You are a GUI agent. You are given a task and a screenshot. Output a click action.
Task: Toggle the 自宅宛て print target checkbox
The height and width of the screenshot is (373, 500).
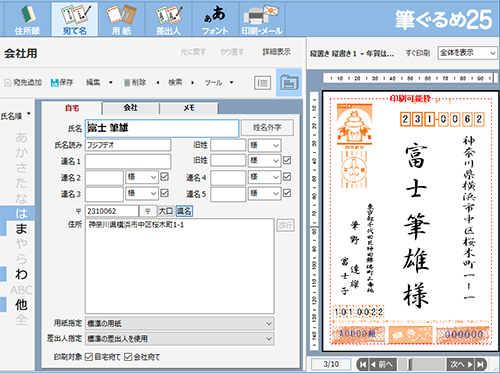89,357
